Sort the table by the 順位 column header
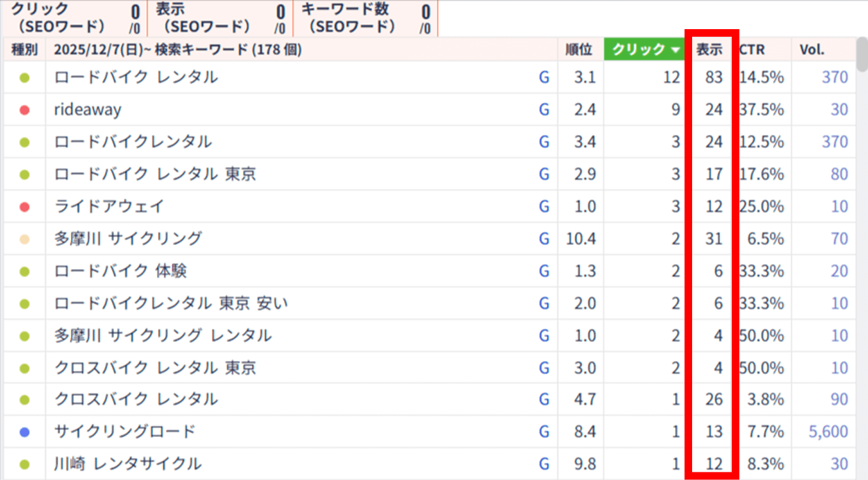 pos(580,49)
